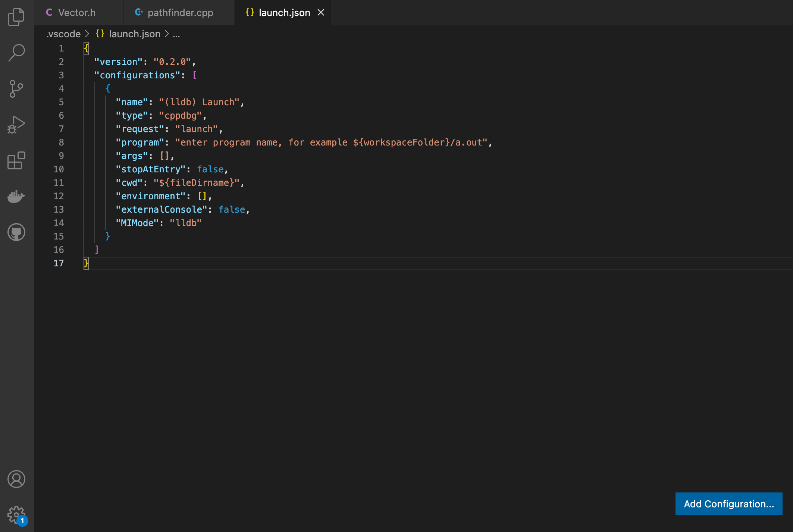Open Manage settings gear
Image resolution: width=793 pixels, height=532 pixels.
tap(16, 515)
